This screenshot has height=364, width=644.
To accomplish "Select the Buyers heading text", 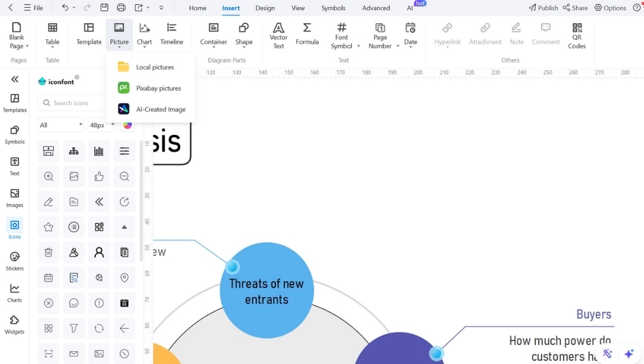I will pos(593,314).
